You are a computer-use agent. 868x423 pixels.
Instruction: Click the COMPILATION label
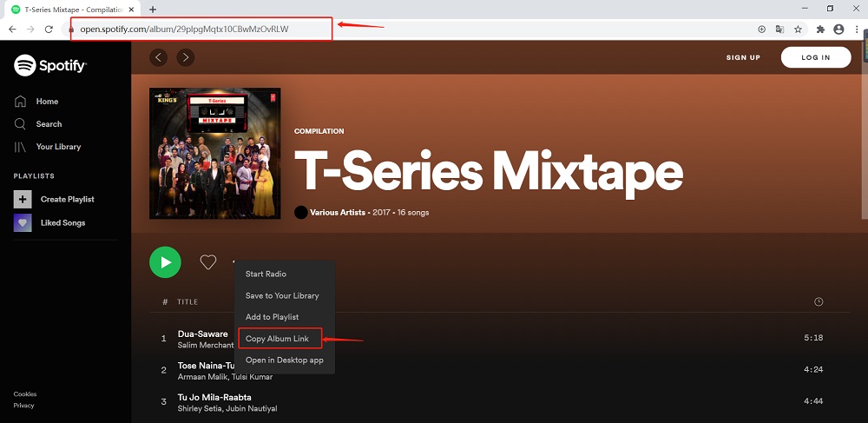pyautogui.click(x=319, y=131)
